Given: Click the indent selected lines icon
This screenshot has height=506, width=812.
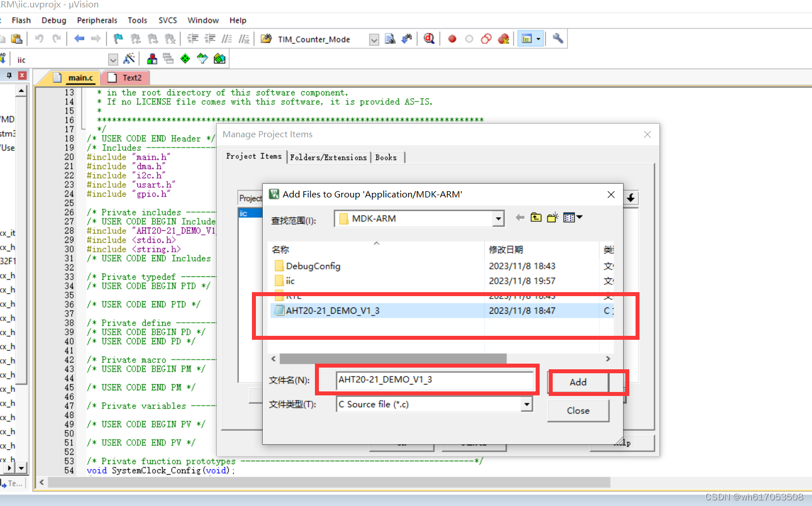Looking at the screenshot, I should 193,39.
